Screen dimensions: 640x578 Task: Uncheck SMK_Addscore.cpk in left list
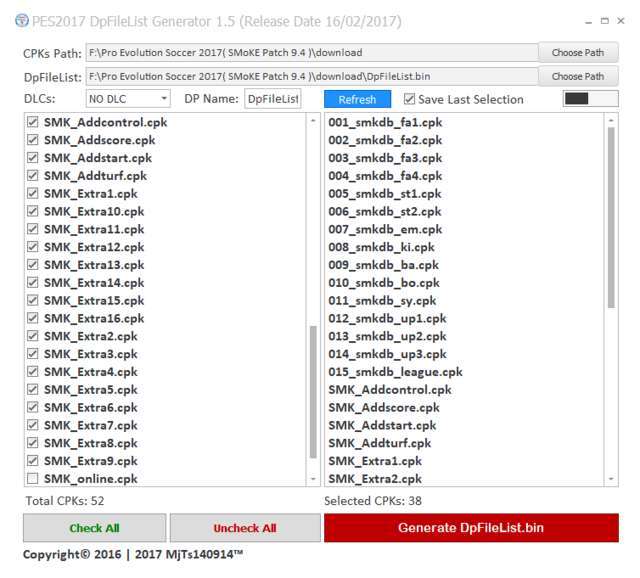click(33, 140)
